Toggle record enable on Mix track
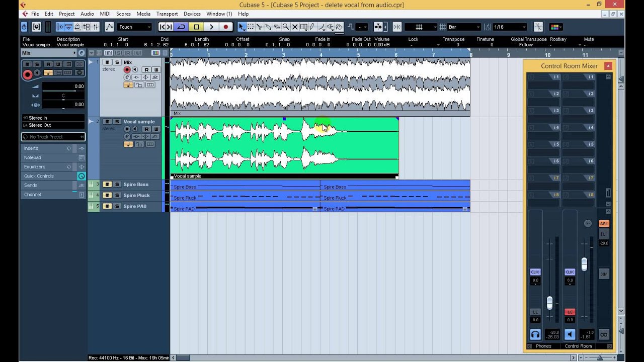 (127, 70)
